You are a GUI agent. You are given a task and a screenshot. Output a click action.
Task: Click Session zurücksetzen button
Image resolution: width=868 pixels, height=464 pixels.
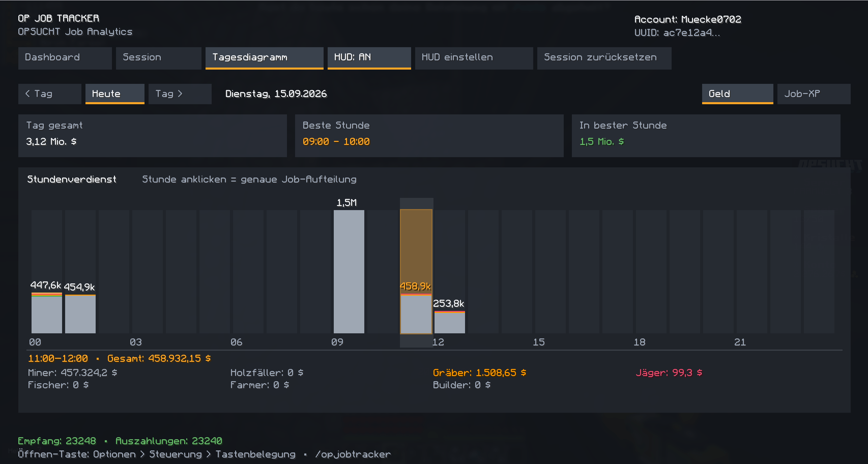coord(604,58)
